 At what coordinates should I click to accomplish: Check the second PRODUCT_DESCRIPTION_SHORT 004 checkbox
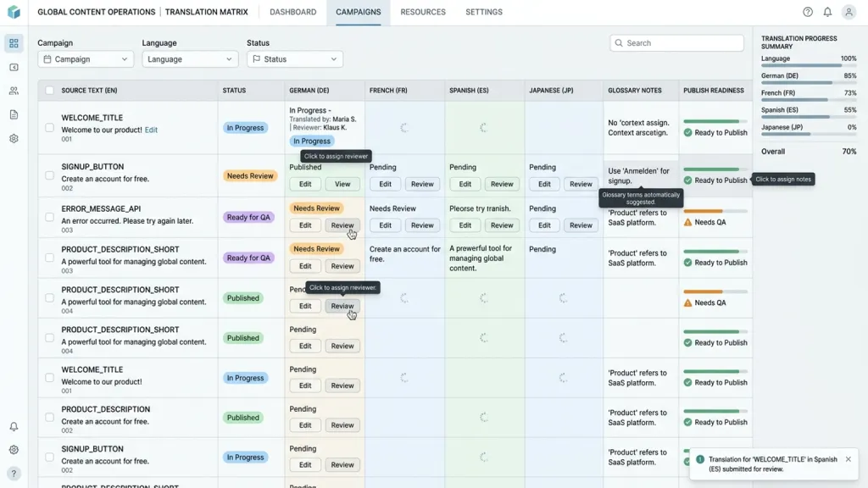pyautogui.click(x=49, y=338)
